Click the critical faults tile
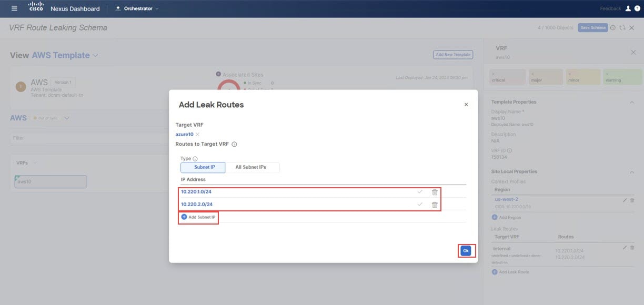Image resolution: width=644 pixels, height=305 pixels. (x=508, y=77)
